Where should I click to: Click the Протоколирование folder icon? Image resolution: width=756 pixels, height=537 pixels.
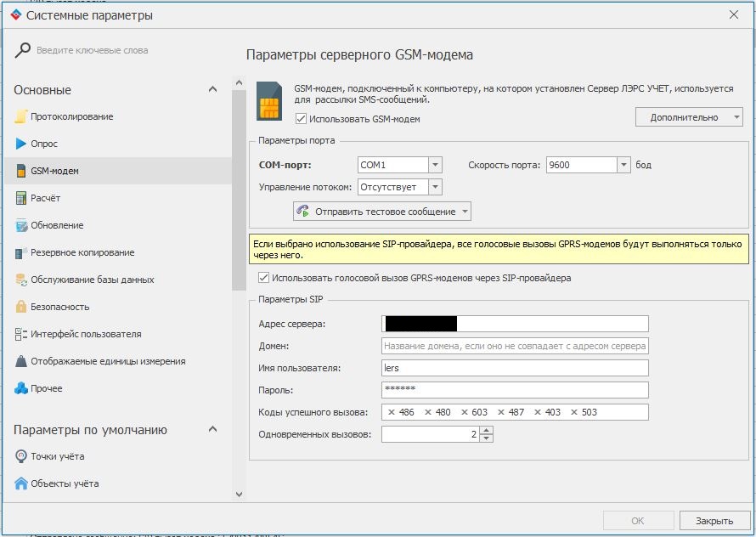(21, 116)
